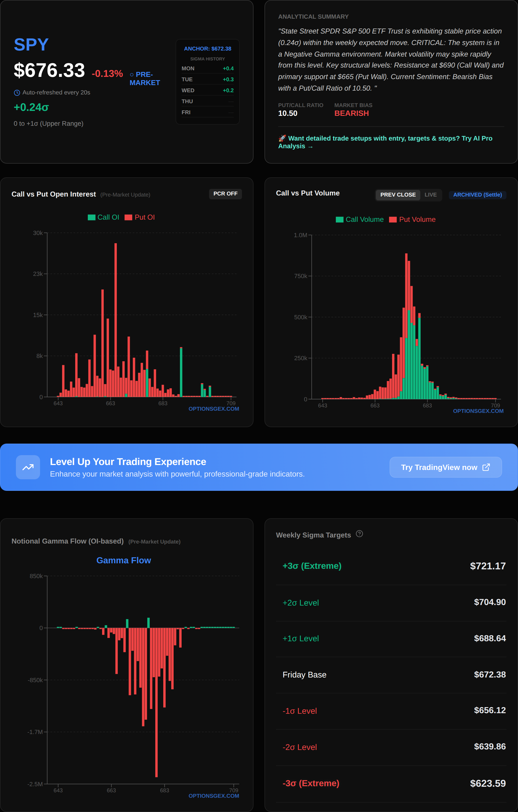The width and height of the screenshot is (518, 812).
Task: Toggle the PCR OFF button
Action: (x=225, y=194)
